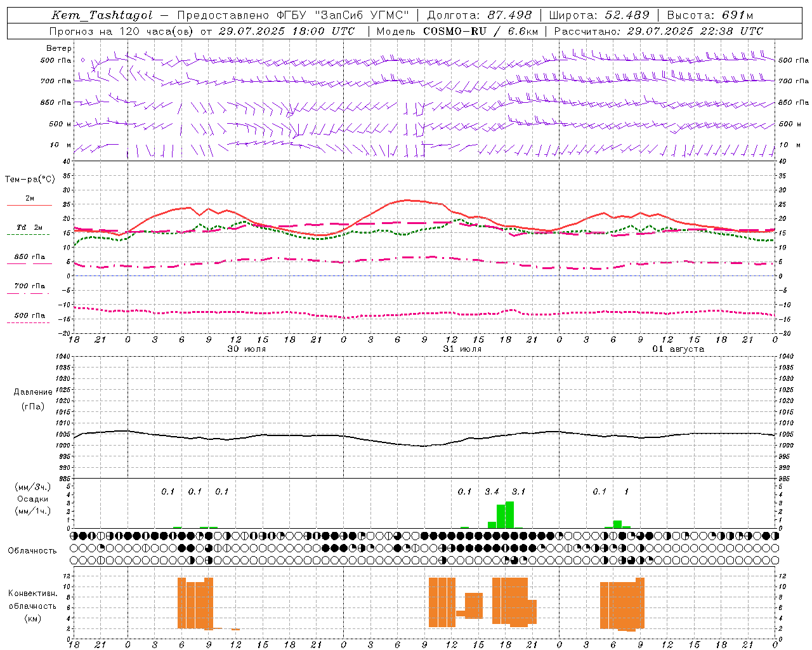Screen dimensions: 812x650
Task: Select the latitude value 52.489
Action: [x=627, y=15]
